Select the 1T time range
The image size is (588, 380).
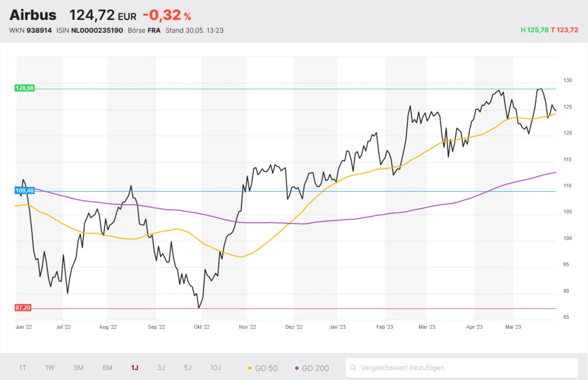click(22, 368)
